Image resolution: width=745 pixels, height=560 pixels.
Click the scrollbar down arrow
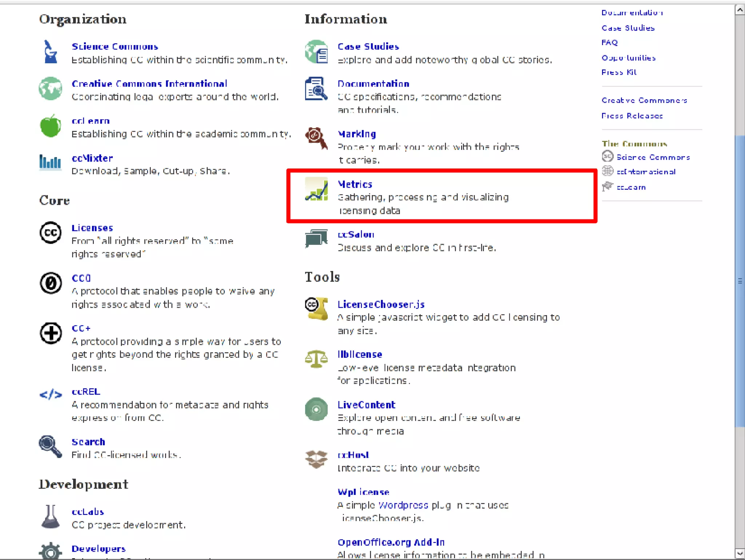[x=740, y=554]
